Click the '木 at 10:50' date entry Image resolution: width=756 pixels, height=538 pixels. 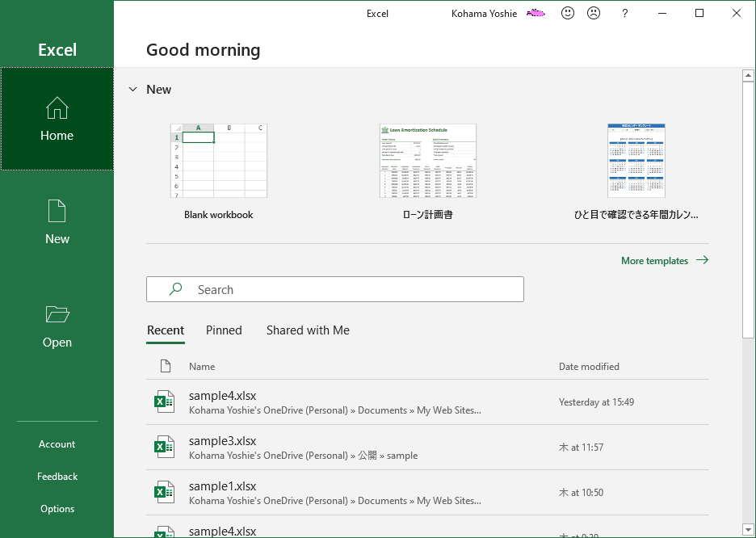tap(581, 493)
